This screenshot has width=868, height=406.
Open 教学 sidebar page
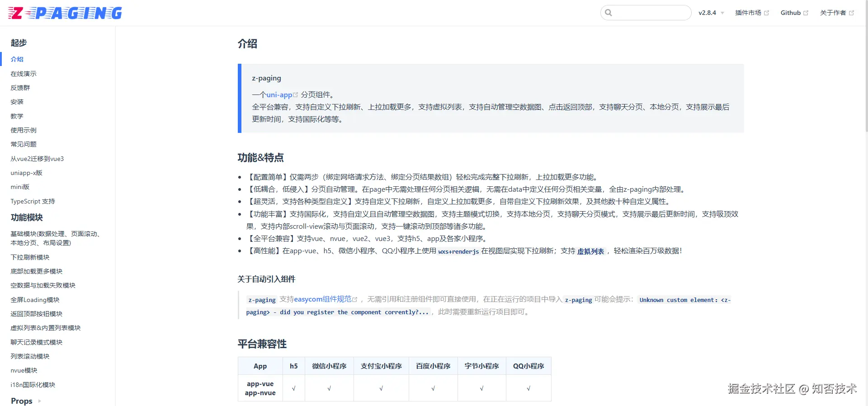pyautogui.click(x=17, y=116)
